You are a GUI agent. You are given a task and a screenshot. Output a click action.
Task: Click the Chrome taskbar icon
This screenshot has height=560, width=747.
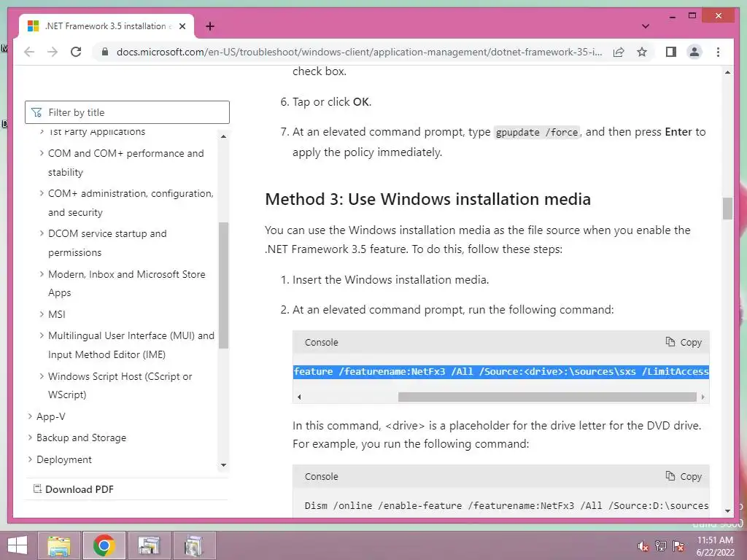tap(104, 545)
